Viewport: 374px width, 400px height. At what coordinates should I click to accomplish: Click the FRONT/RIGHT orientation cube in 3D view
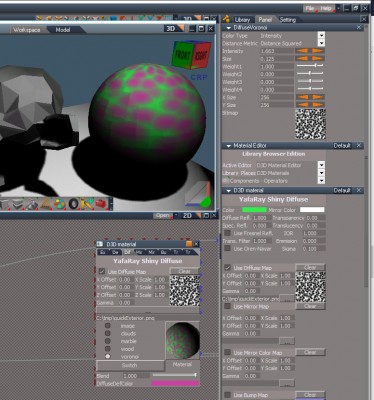[x=191, y=55]
